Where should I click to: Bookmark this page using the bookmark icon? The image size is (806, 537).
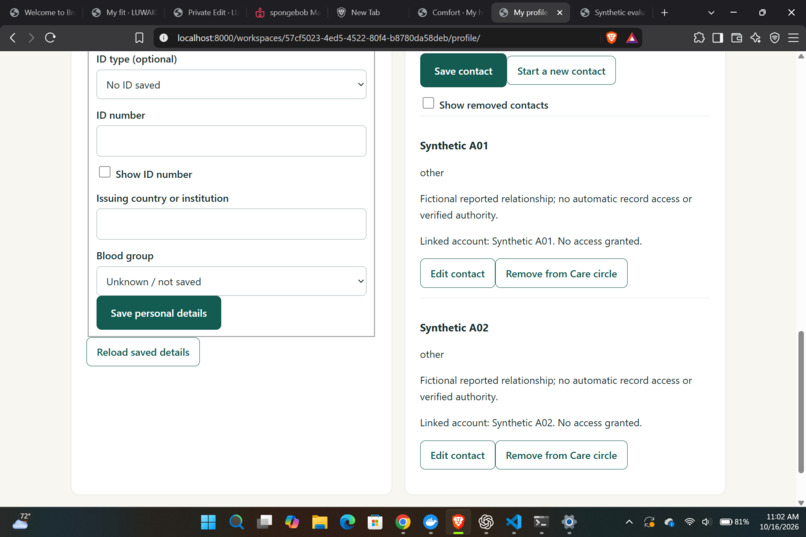(139, 38)
